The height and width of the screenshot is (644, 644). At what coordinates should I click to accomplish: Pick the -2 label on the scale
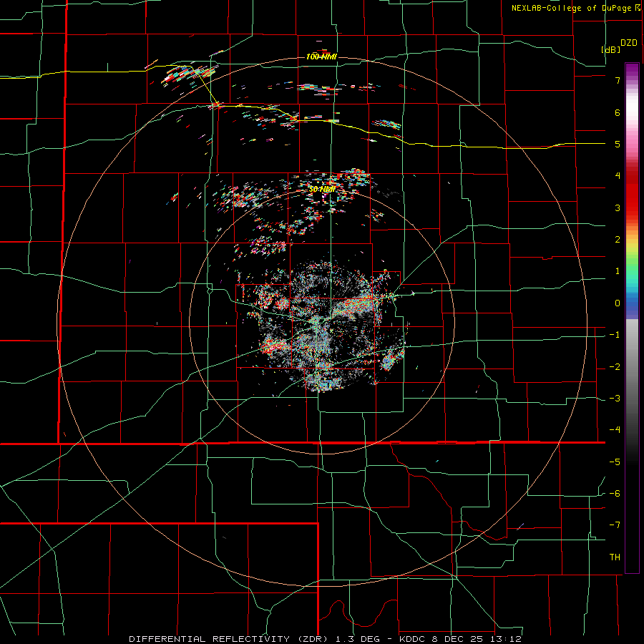click(x=615, y=367)
